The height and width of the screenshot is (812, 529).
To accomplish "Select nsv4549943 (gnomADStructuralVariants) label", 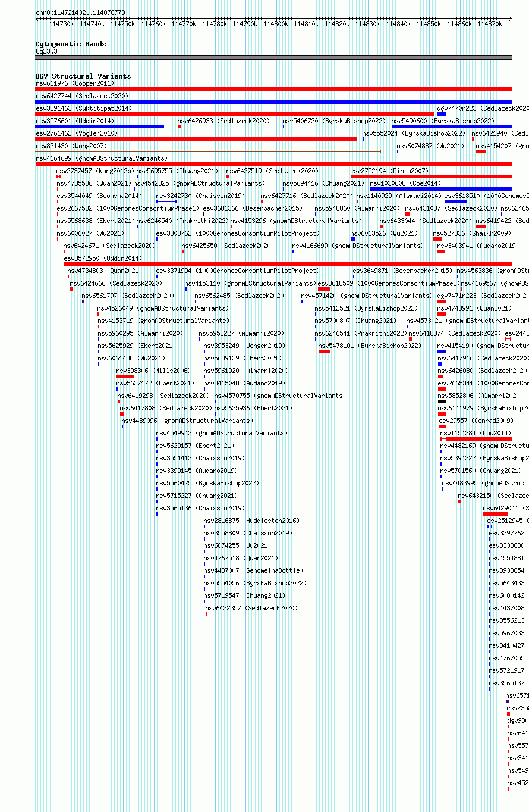I will point(222,433).
